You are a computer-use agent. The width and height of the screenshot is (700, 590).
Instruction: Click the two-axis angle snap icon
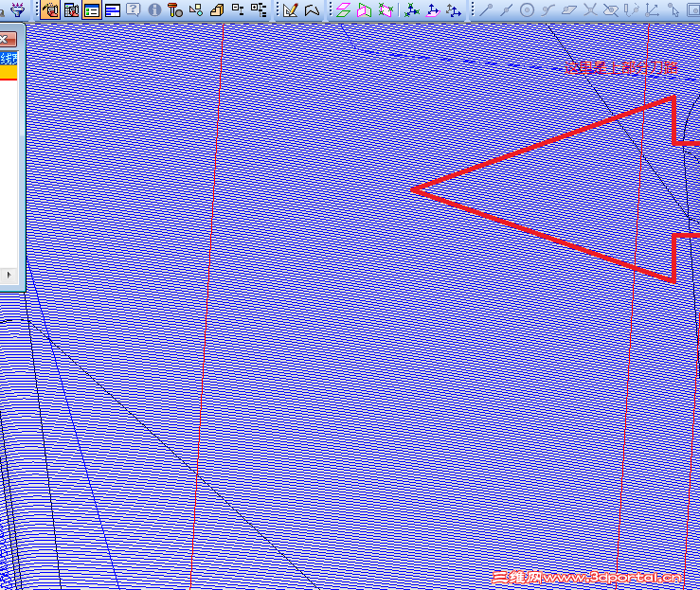(653, 9)
